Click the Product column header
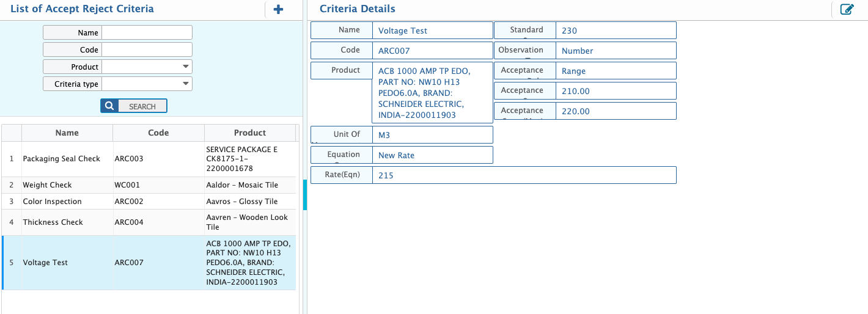Image resolution: width=868 pixels, height=314 pixels. (249, 133)
